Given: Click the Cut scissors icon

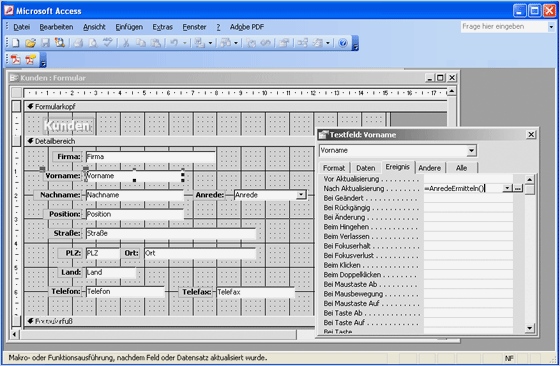Looking at the screenshot, I should [126, 43].
